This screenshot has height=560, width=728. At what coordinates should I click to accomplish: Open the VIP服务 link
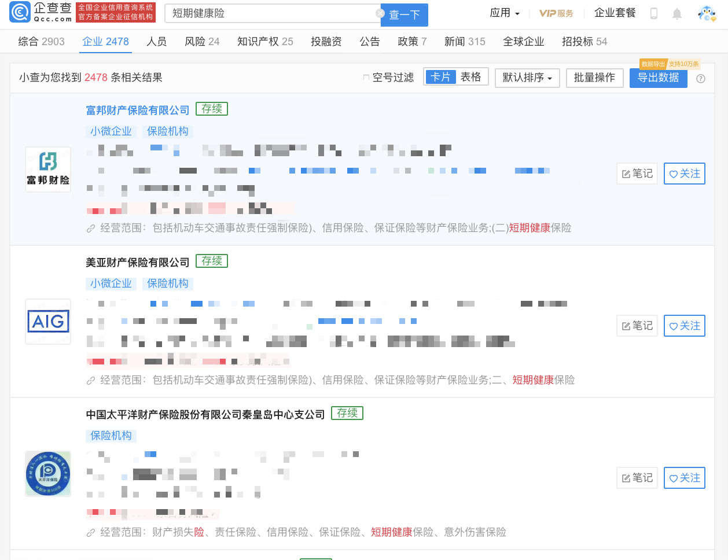tap(556, 13)
